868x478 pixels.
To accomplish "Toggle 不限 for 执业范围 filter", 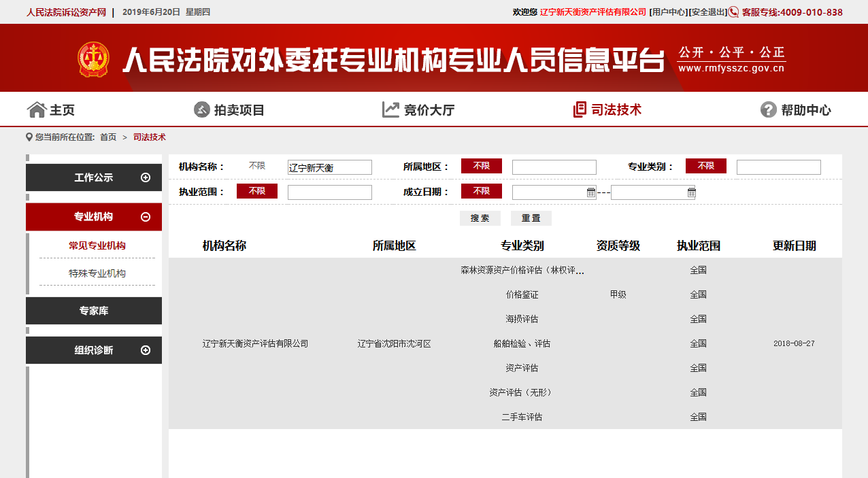I will point(257,191).
